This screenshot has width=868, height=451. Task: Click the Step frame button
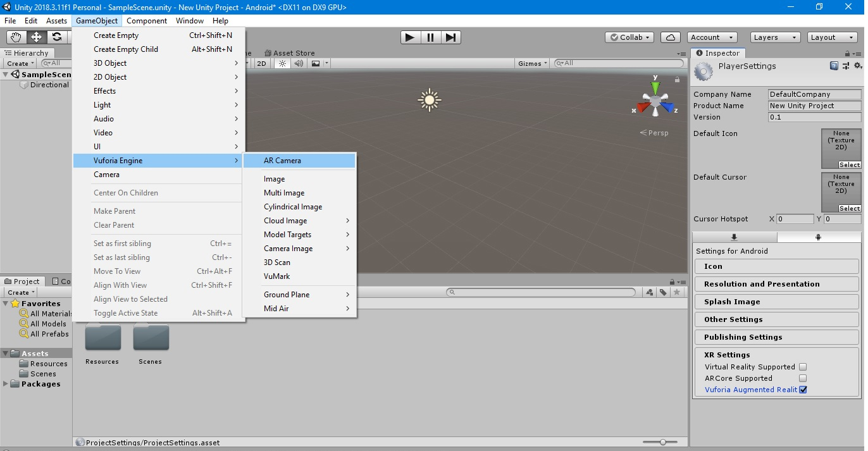450,37
